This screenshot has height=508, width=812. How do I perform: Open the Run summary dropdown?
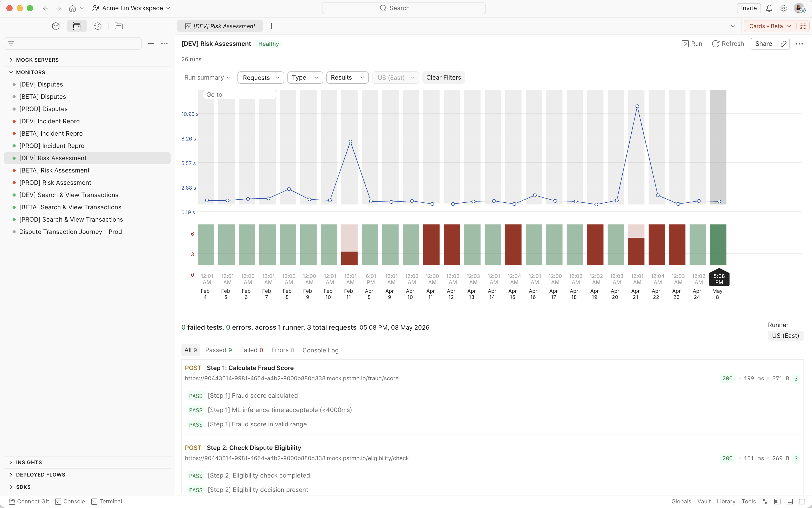pos(207,78)
